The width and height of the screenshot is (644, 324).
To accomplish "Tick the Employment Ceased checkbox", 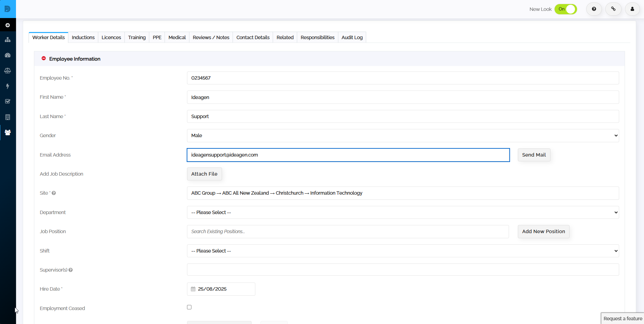I will tap(189, 307).
